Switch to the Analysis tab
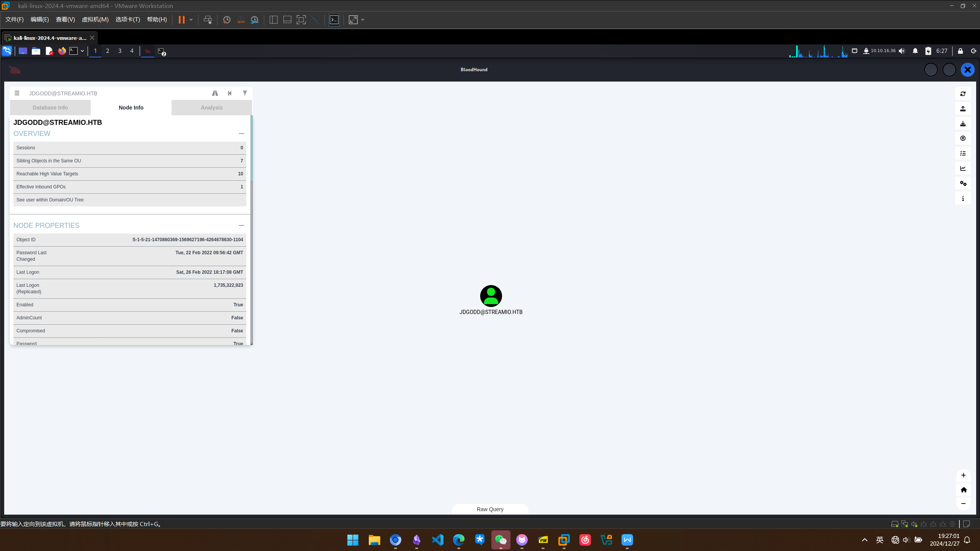The height and width of the screenshot is (551, 980). coord(211,108)
